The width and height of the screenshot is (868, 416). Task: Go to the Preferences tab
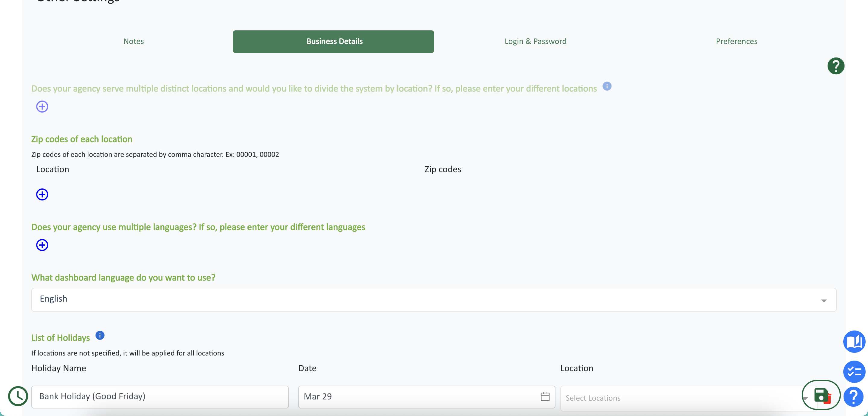[x=736, y=42]
